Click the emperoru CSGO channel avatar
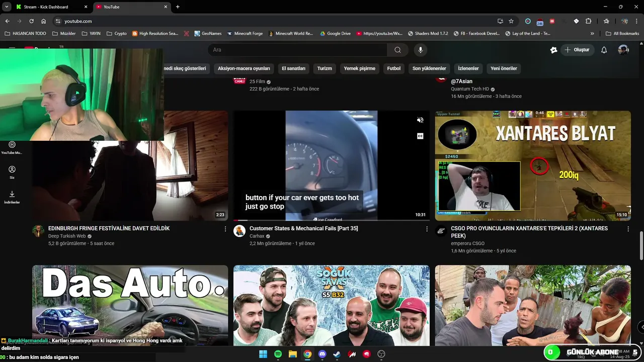 click(x=441, y=231)
